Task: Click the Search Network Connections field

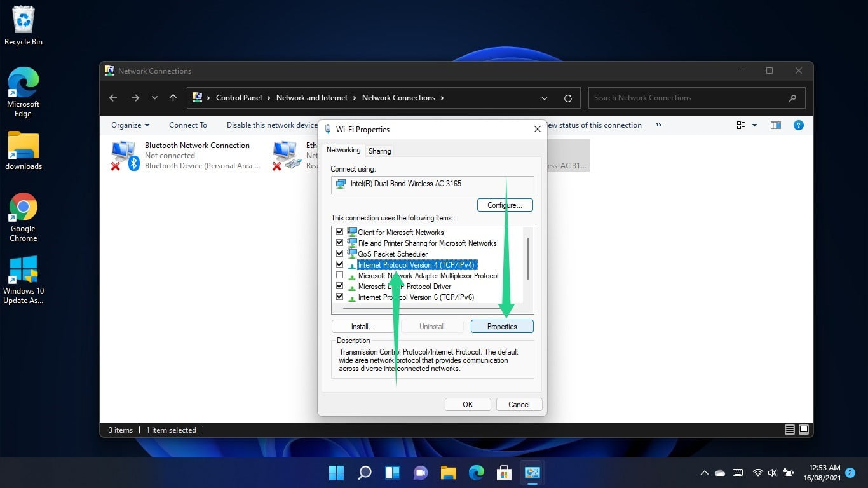Action: click(689, 98)
